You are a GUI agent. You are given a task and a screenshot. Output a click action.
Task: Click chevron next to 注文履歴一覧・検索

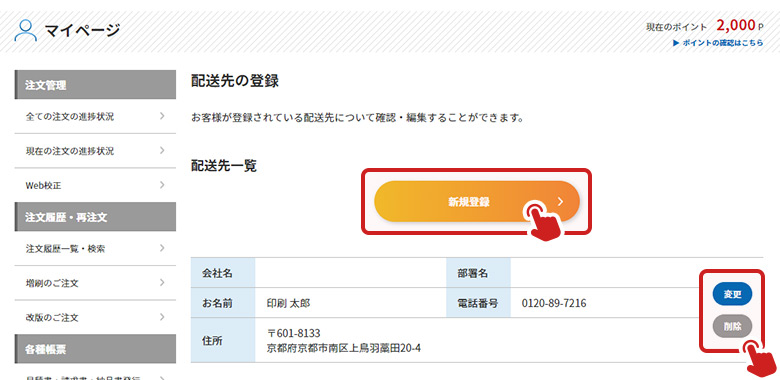click(x=162, y=248)
